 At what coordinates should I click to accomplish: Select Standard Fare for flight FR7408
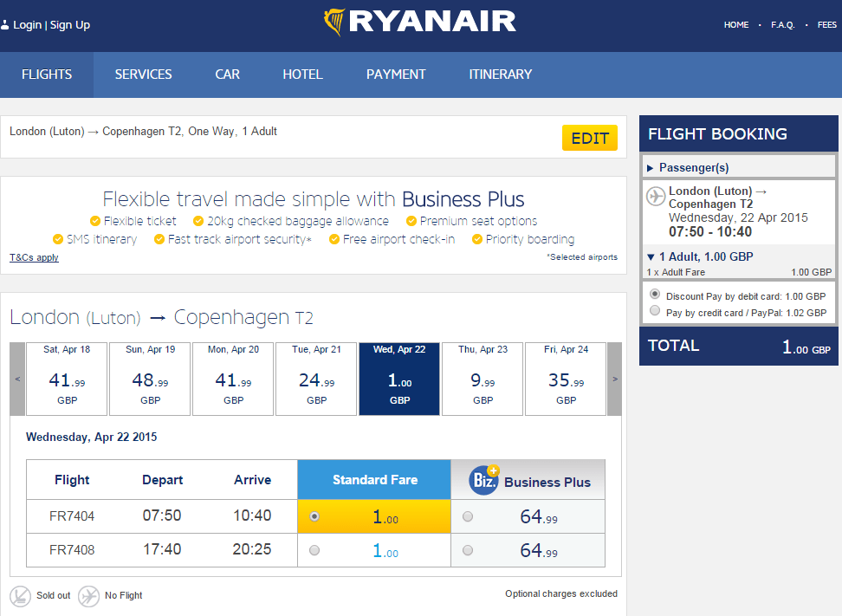pos(314,550)
